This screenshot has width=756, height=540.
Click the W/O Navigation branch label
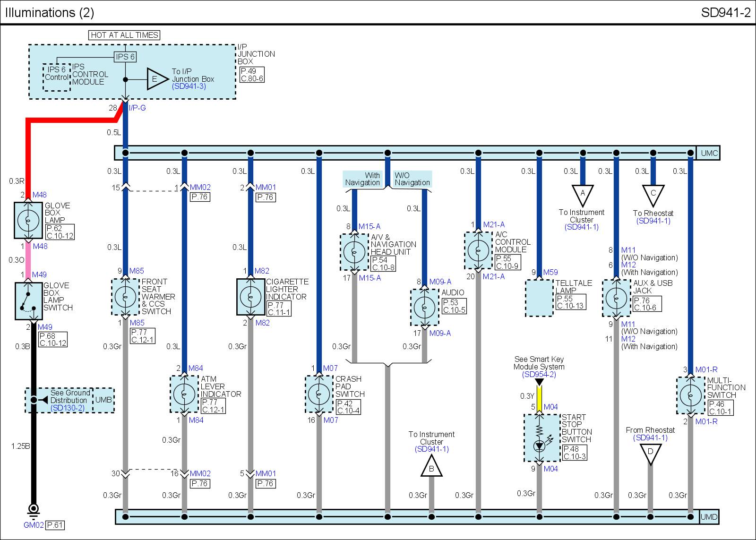(412, 179)
